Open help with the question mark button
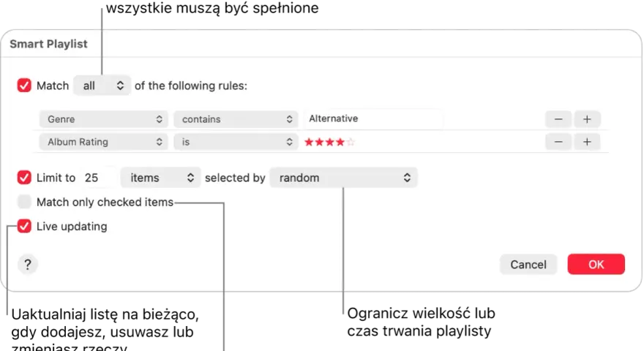 tap(28, 265)
